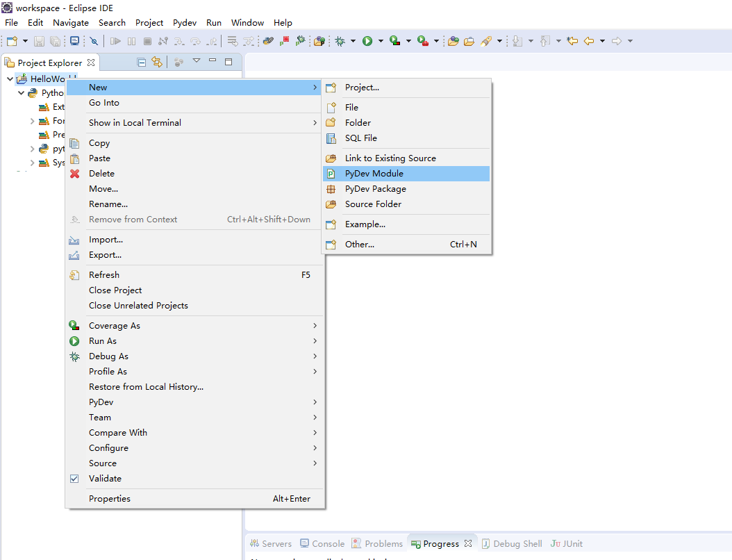Image resolution: width=732 pixels, height=560 pixels.
Task: Select Close Unrelated Projects menu entry
Action: tap(194, 306)
